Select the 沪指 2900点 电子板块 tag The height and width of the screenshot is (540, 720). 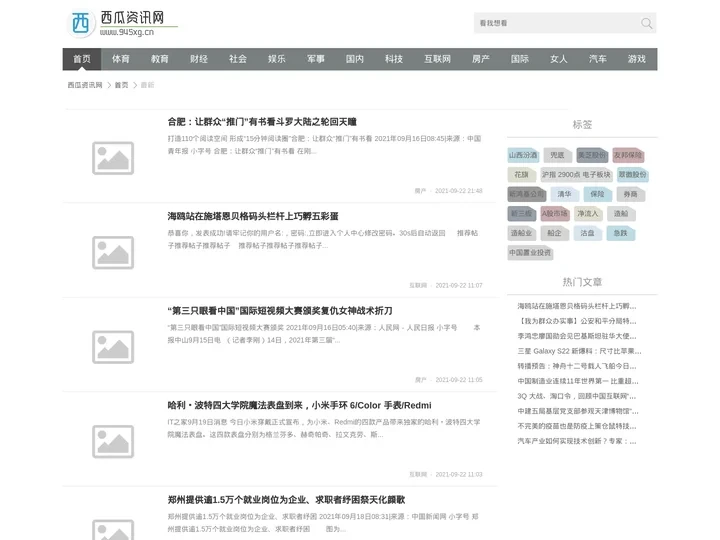click(576, 175)
